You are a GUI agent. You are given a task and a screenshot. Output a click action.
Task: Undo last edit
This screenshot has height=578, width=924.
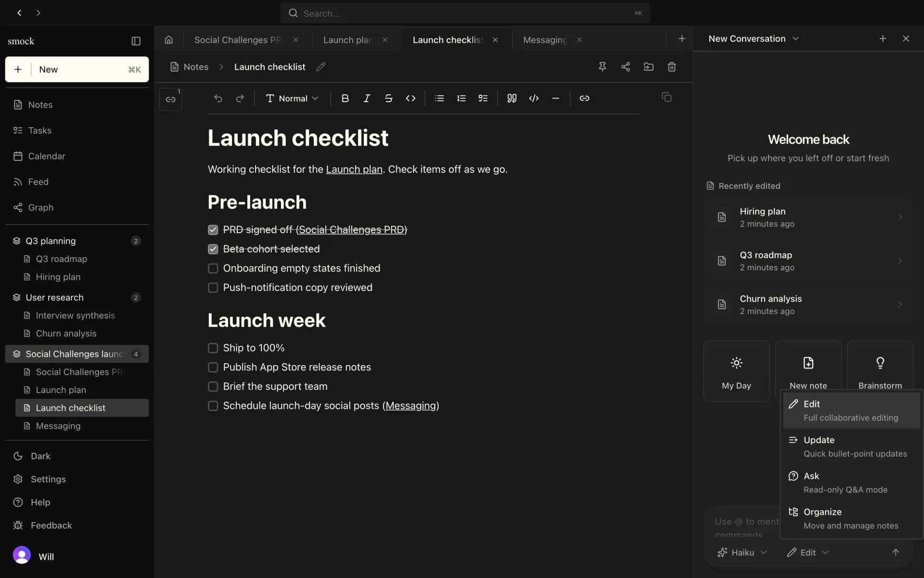[218, 98]
